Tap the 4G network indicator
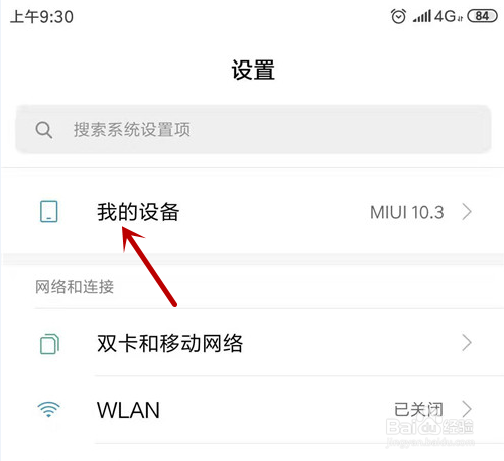 pyautogui.click(x=448, y=16)
